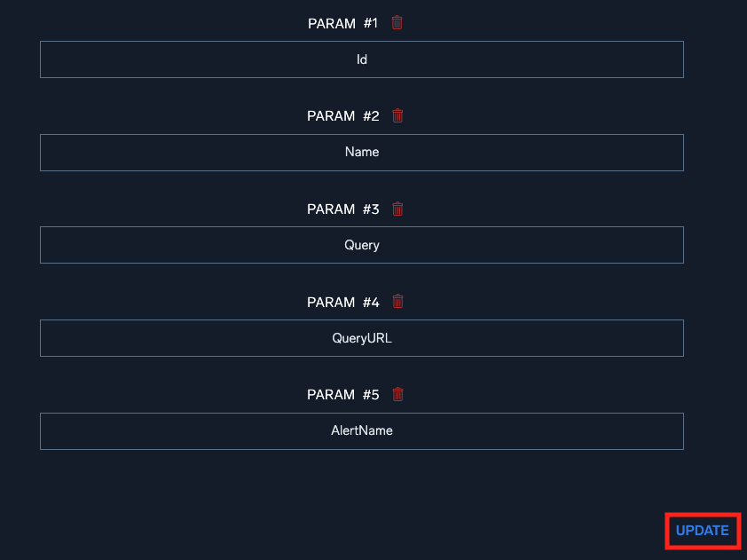This screenshot has height=560, width=747.
Task: Click the PARAM #3 label
Action: pos(342,209)
